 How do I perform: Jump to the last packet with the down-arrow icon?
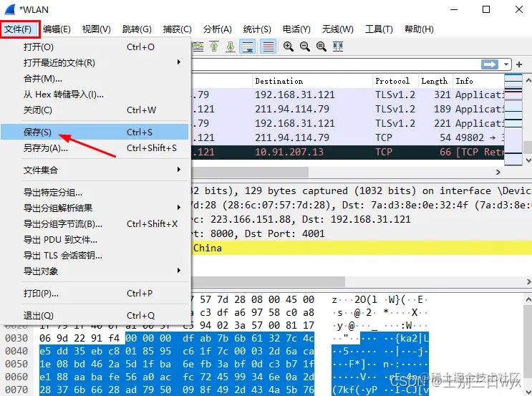click(x=231, y=47)
